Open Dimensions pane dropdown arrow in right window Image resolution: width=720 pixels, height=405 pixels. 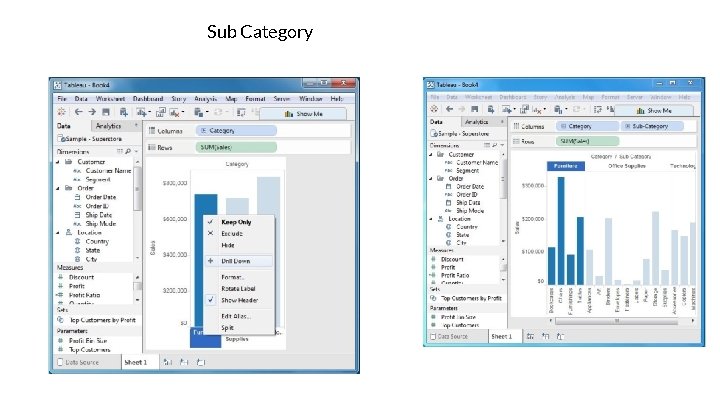click(502, 145)
